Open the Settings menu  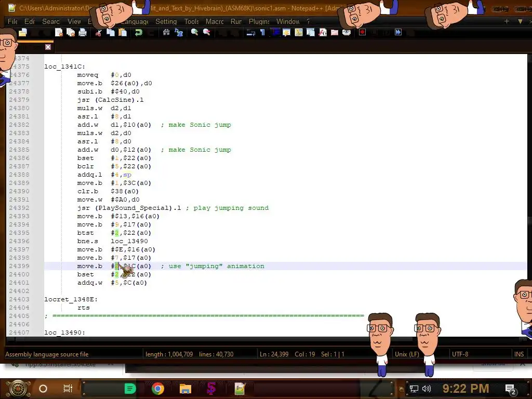[x=166, y=21]
